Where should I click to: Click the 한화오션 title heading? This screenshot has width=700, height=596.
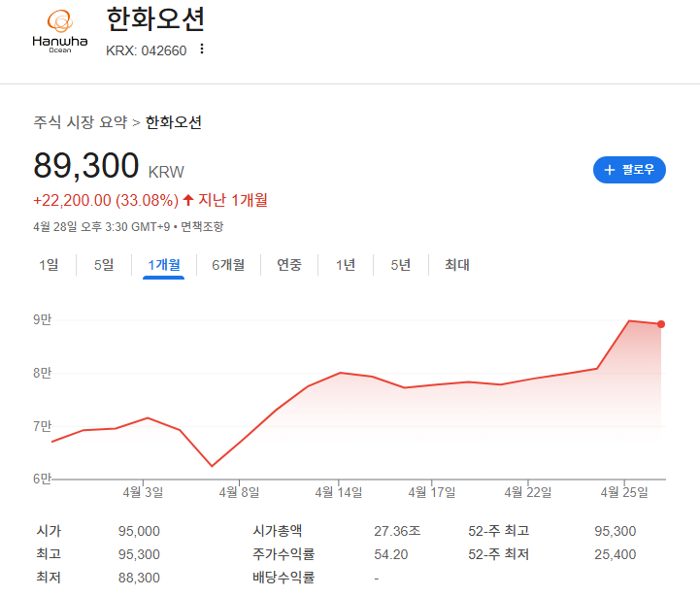[155, 19]
